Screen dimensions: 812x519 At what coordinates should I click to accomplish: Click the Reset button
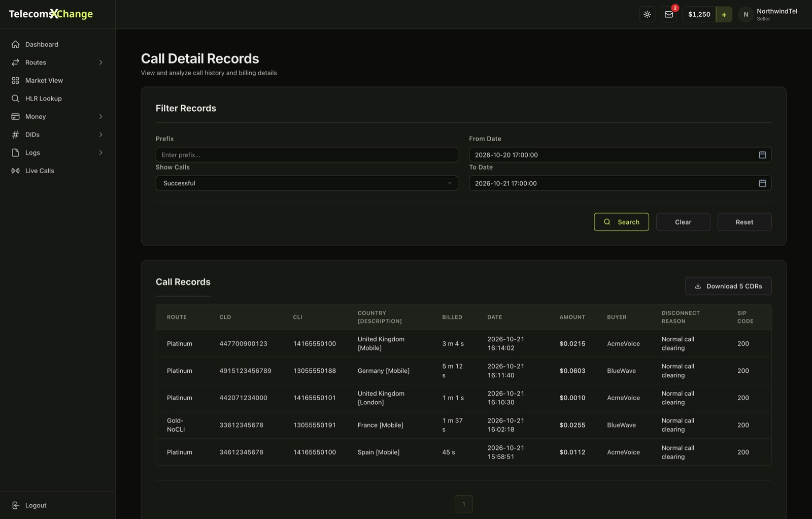(x=745, y=222)
